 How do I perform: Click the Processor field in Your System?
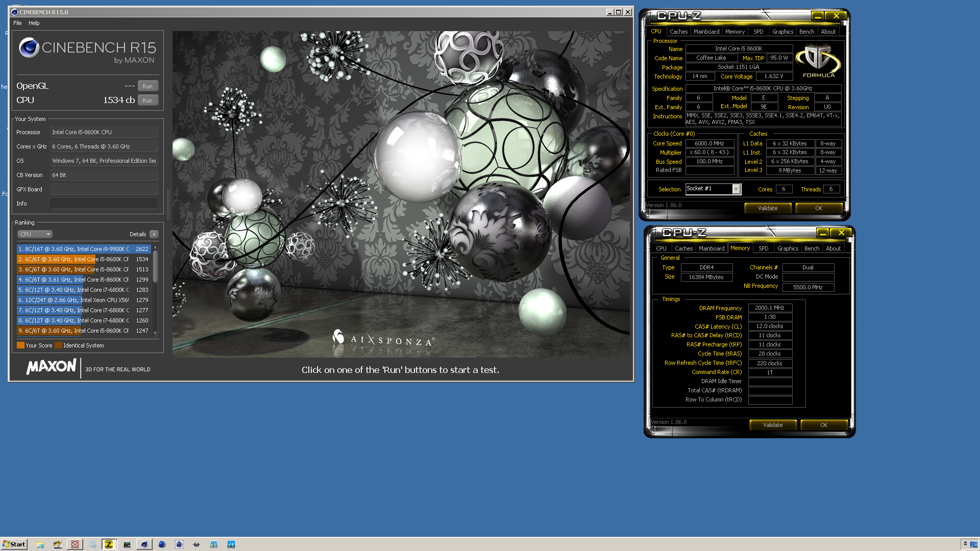point(104,132)
